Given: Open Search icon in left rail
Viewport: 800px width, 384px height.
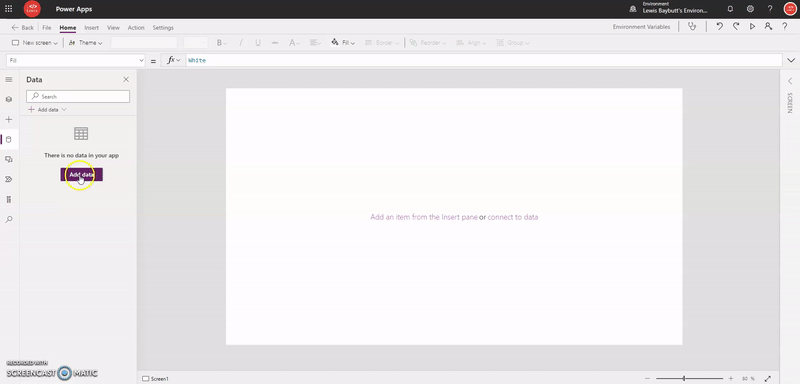Looking at the screenshot, I should pyautogui.click(x=9, y=219).
